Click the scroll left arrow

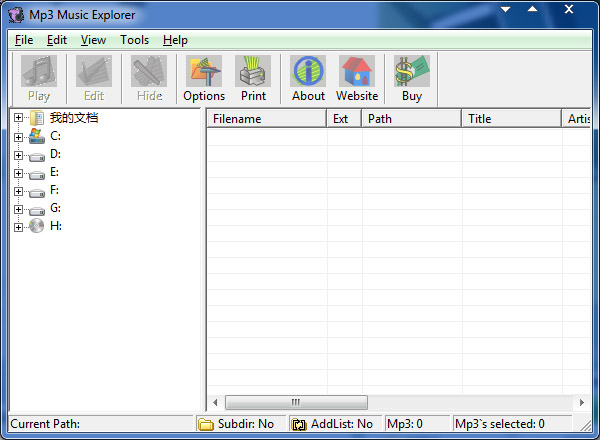pos(215,402)
